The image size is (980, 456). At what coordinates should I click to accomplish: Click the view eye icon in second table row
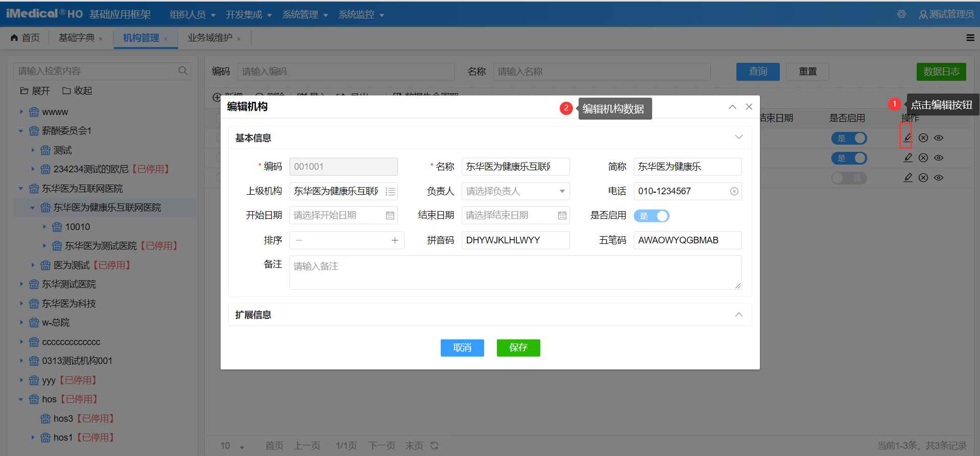[939, 157]
